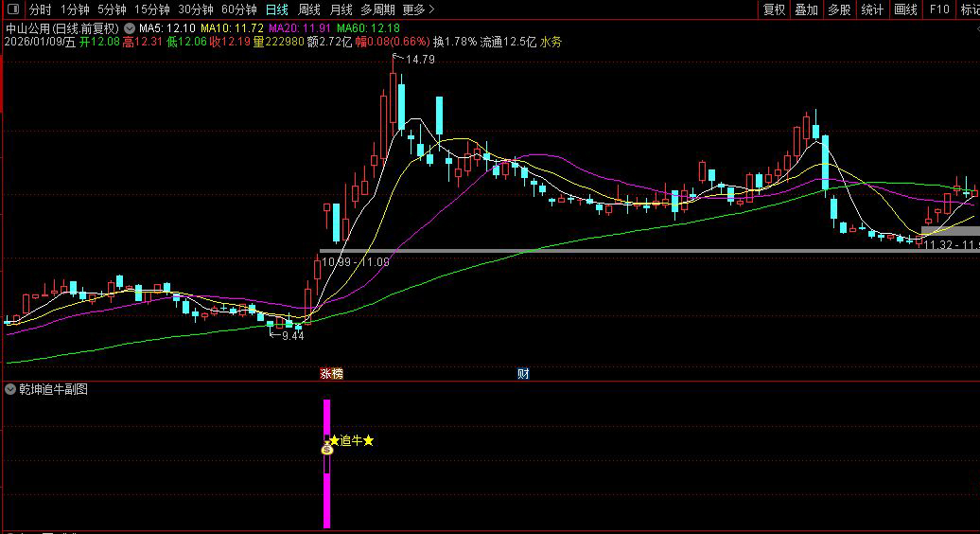Click the panel layout icon at top-left
Viewport: 980px width, 534px height.
pyautogui.click(x=12, y=9)
